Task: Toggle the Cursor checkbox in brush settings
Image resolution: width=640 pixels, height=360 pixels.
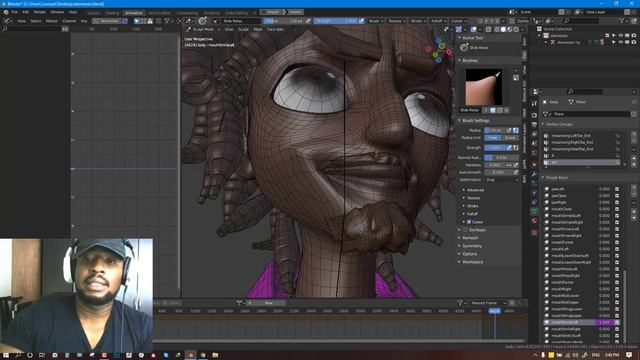Action: (x=469, y=222)
